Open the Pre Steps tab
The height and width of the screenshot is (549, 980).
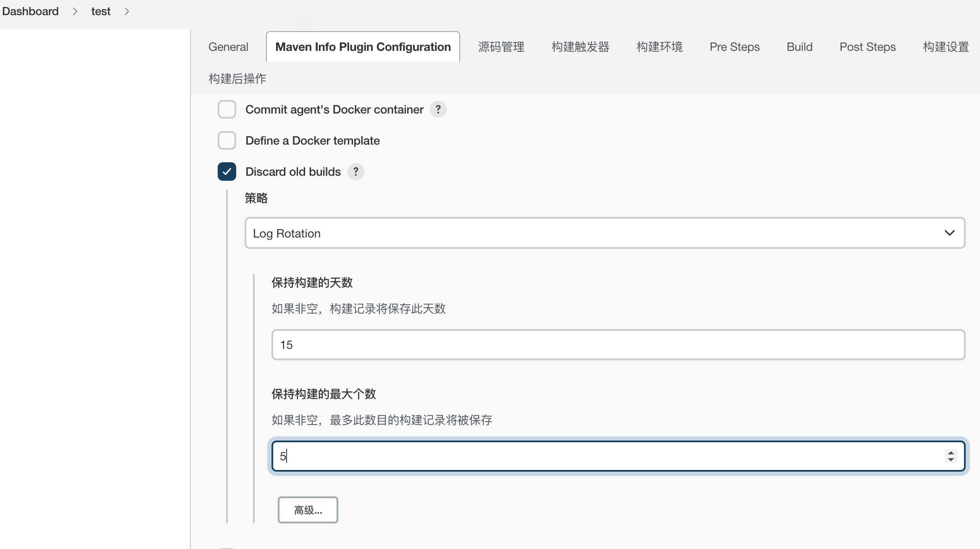tap(734, 47)
